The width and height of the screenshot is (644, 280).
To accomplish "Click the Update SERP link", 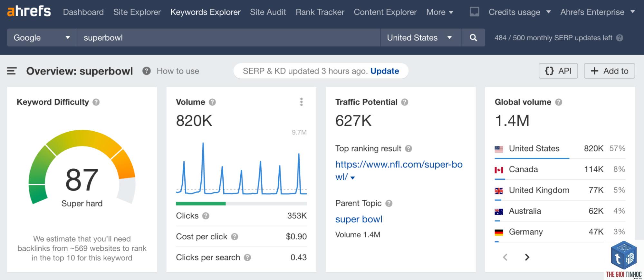I will click(385, 71).
